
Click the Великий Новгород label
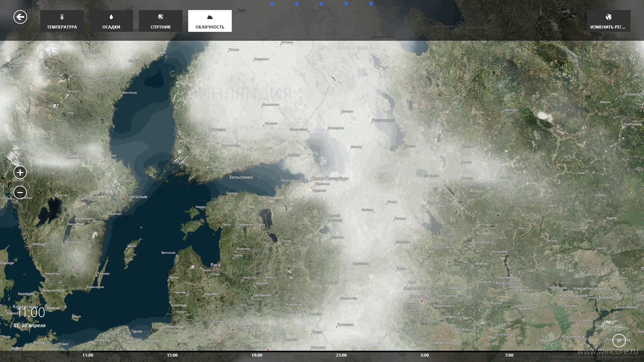(x=334, y=218)
